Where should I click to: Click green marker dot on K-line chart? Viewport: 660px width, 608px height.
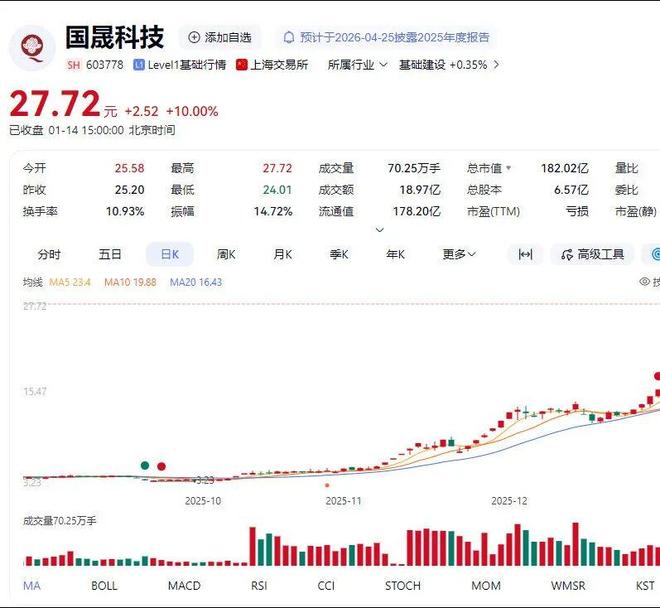pos(145,465)
